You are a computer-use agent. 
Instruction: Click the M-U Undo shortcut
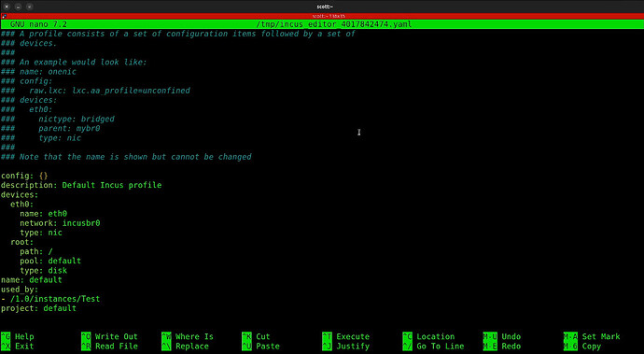point(502,337)
